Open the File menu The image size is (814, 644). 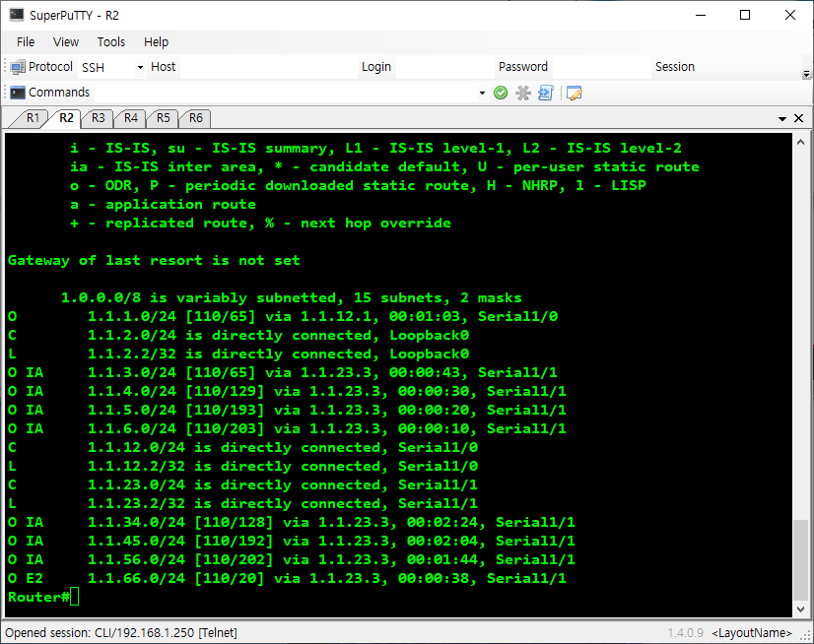coord(26,42)
